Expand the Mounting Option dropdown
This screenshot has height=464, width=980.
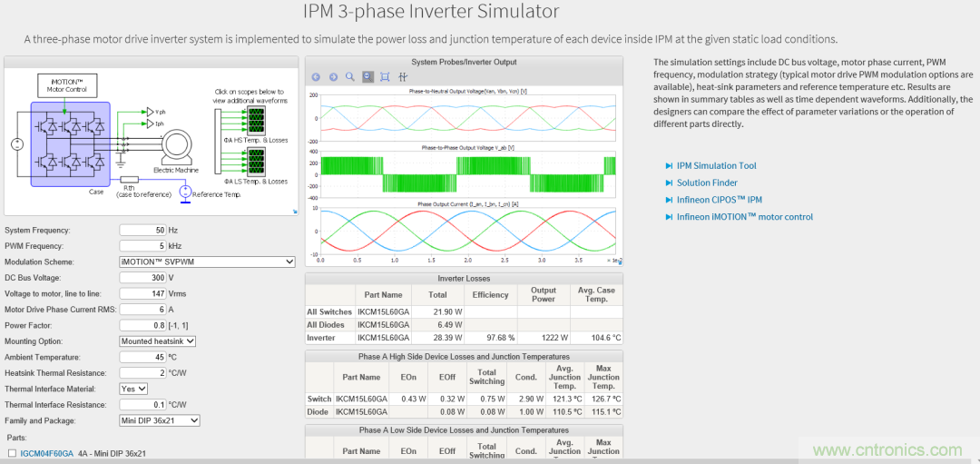[x=158, y=341]
